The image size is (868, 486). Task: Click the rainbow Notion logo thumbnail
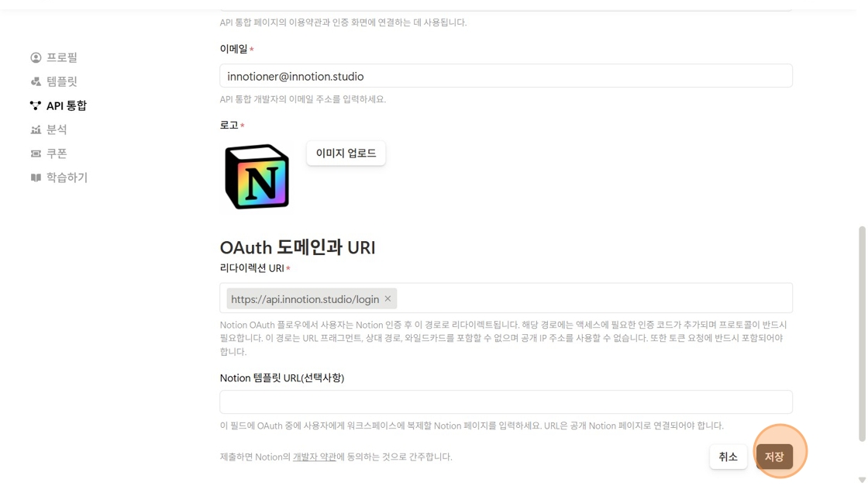257,177
